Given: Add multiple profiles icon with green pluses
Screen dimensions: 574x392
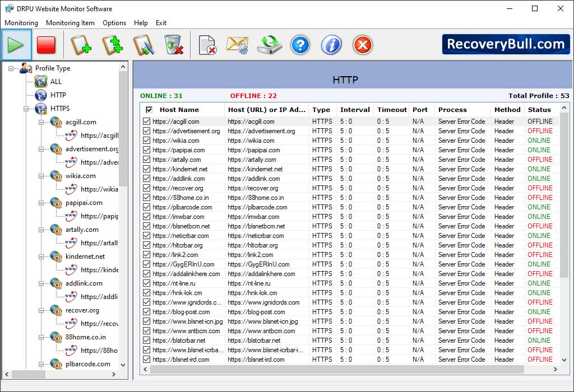Looking at the screenshot, I should point(112,45).
